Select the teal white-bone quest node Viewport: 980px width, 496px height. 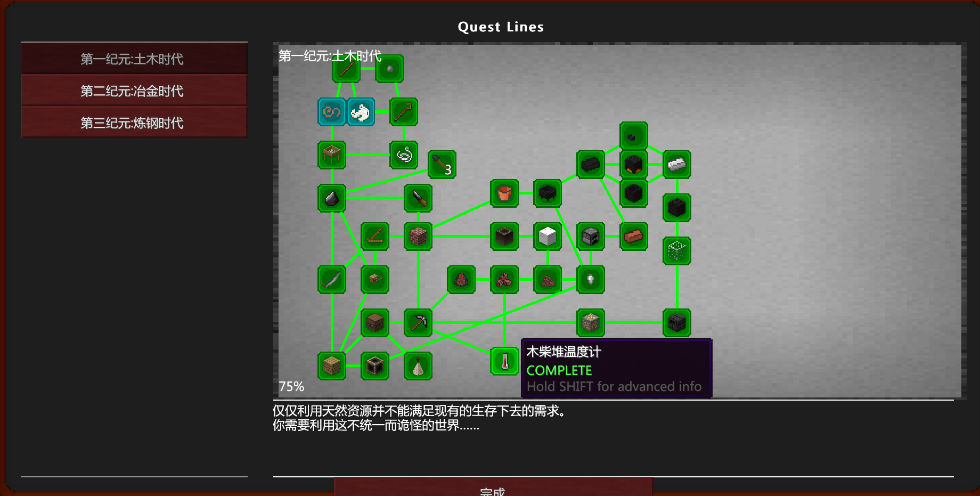pyautogui.click(x=361, y=112)
